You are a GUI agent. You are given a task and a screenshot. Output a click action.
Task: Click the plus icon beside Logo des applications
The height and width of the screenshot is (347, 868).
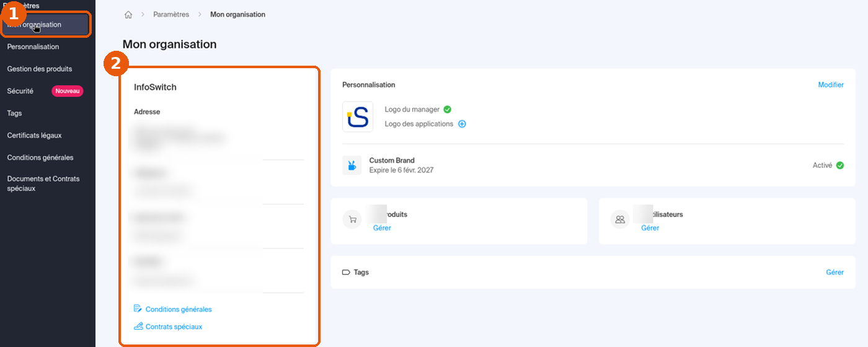462,124
